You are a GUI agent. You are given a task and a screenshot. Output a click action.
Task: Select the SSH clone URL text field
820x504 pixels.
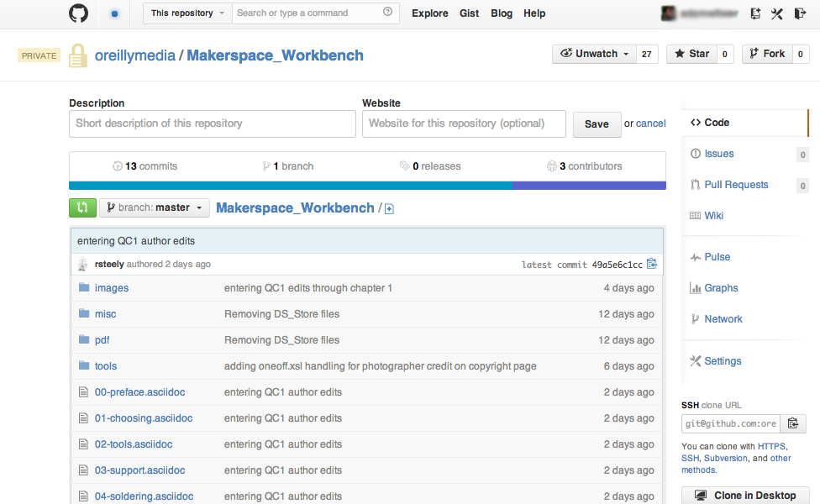click(x=731, y=423)
